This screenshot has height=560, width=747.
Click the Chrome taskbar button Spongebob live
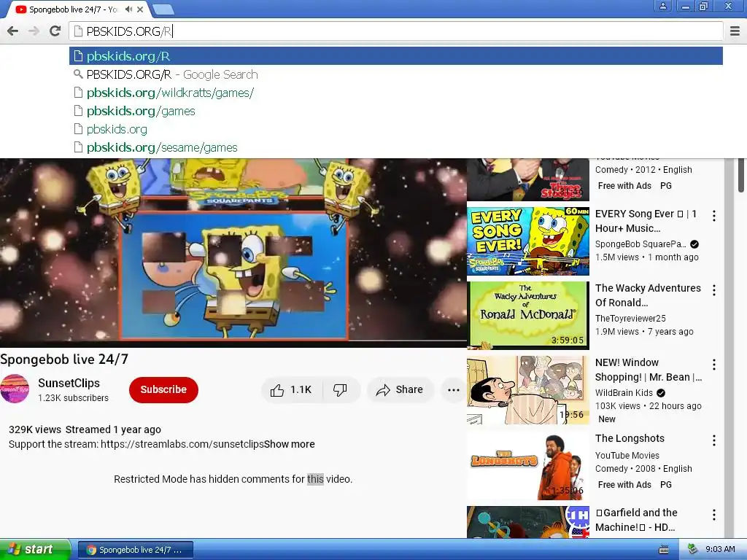(x=135, y=550)
